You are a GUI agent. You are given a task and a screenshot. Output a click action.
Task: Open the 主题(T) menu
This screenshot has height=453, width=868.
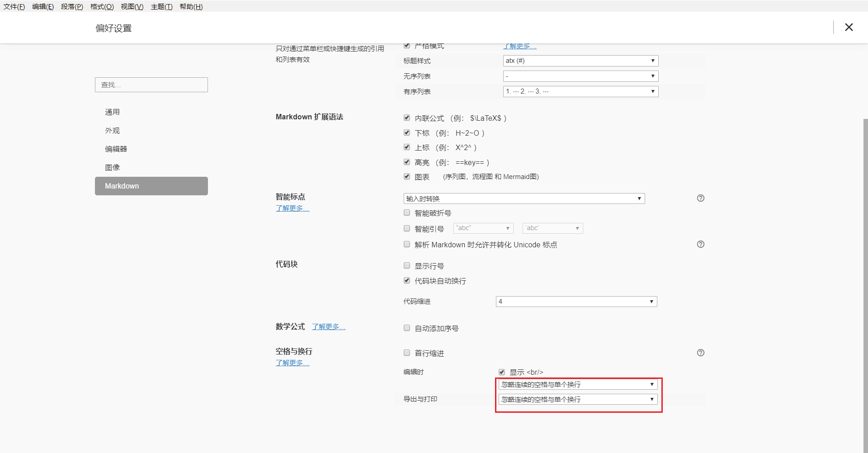[161, 7]
